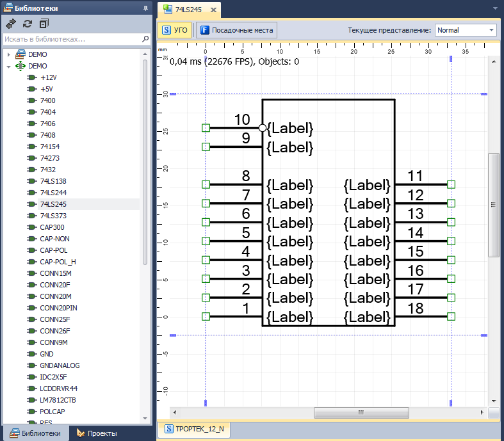Click the collapse all libraries icon
The width and height of the screenshot is (504, 441).
tap(44, 24)
